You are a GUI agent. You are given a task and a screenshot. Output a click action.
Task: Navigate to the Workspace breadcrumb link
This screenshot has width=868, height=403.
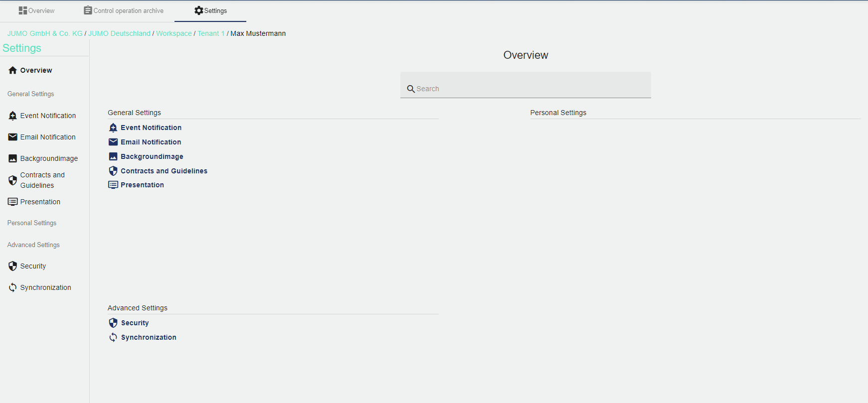(174, 33)
